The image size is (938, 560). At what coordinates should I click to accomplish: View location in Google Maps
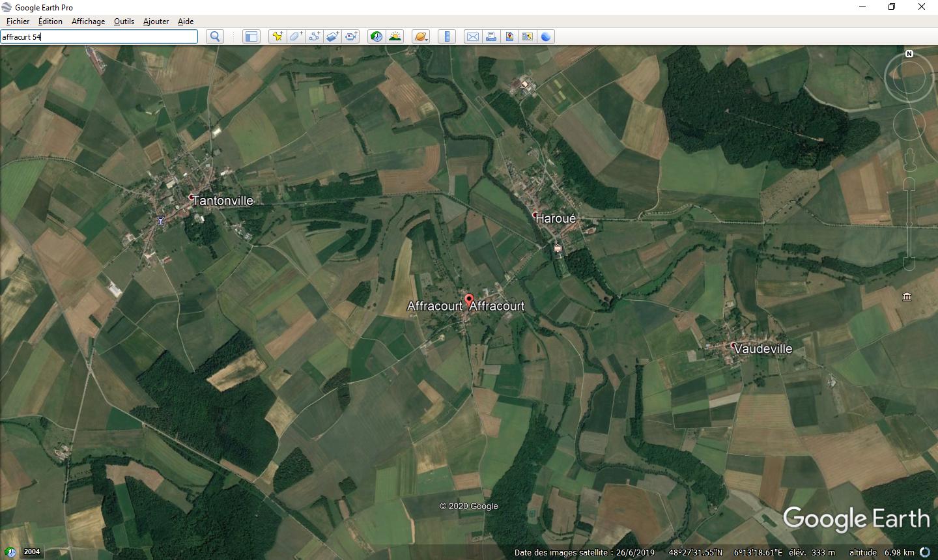pos(528,36)
